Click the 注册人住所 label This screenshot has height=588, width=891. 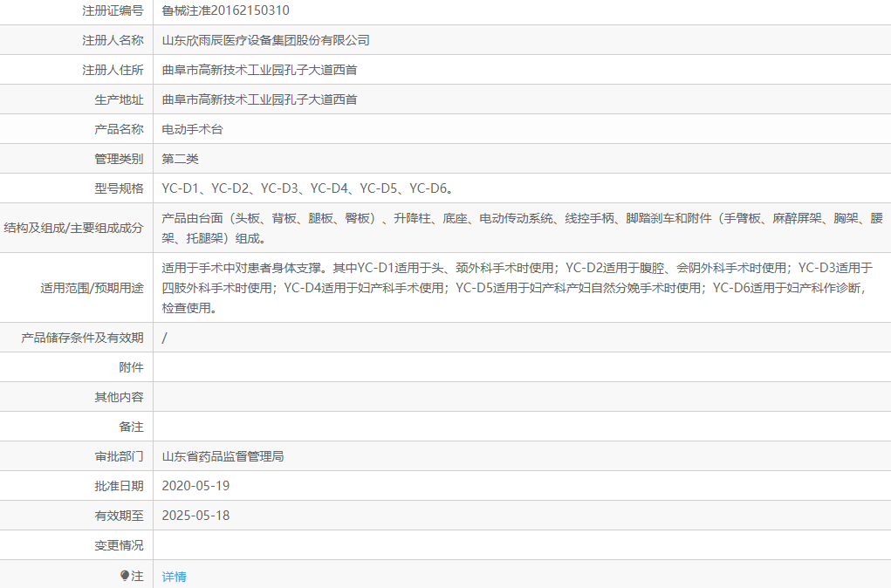point(113,70)
